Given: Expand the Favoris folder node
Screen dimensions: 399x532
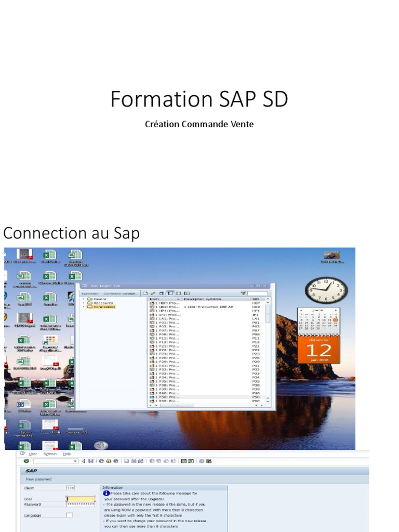Looking at the screenshot, I should click(x=84, y=299).
